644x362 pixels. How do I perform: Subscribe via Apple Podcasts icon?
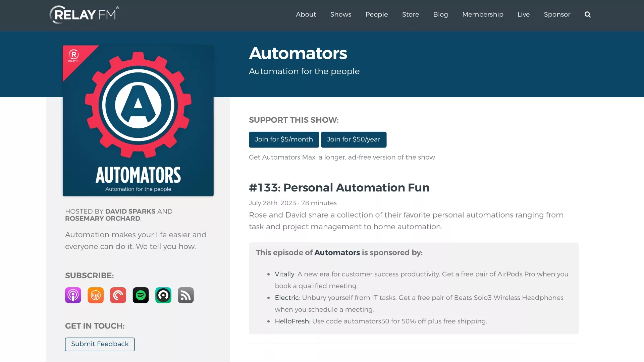(73, 295)
